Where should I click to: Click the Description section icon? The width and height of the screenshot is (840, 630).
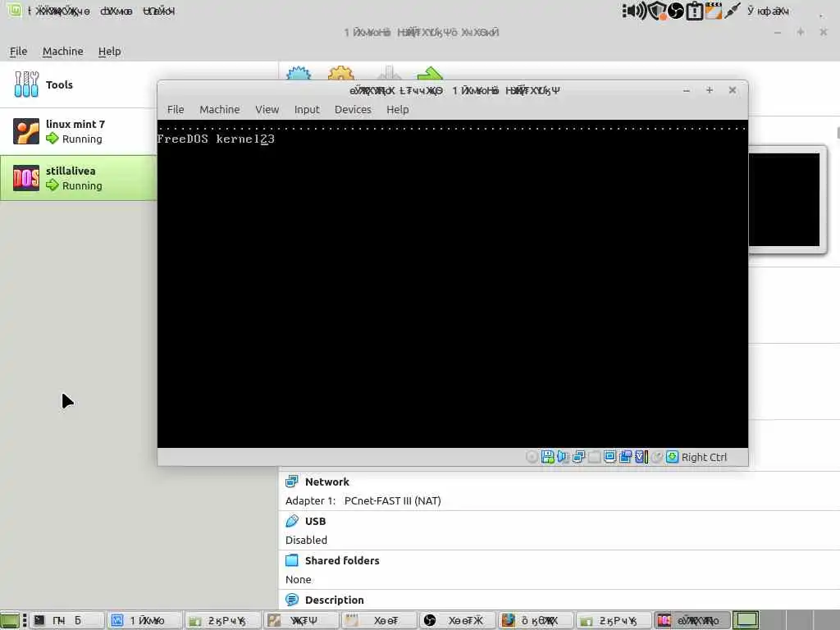pos(292,600)
